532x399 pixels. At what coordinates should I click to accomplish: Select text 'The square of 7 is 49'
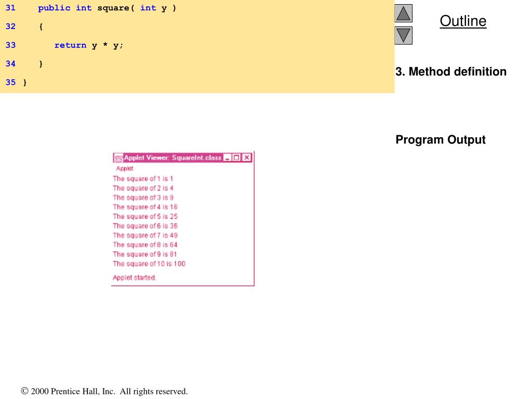145,235
